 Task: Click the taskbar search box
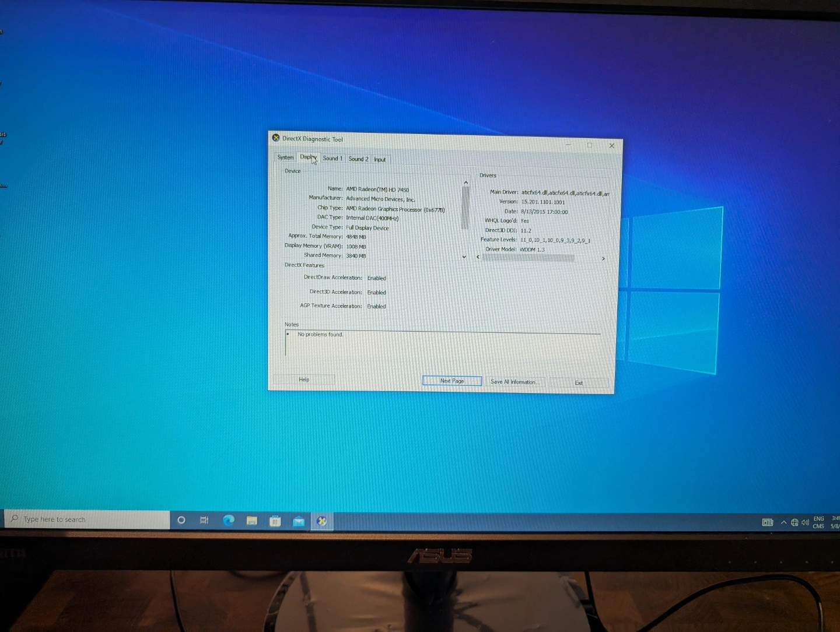[x=87, y=519]
